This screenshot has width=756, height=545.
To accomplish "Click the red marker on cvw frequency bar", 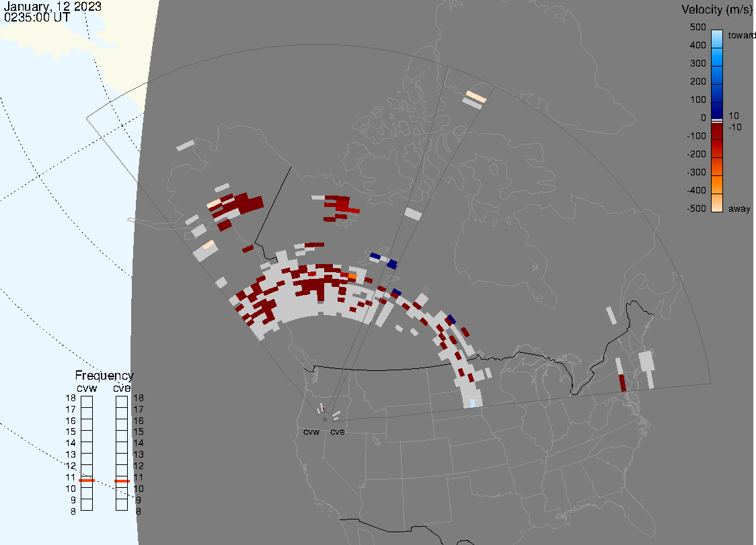I will [x=87, y=480].
